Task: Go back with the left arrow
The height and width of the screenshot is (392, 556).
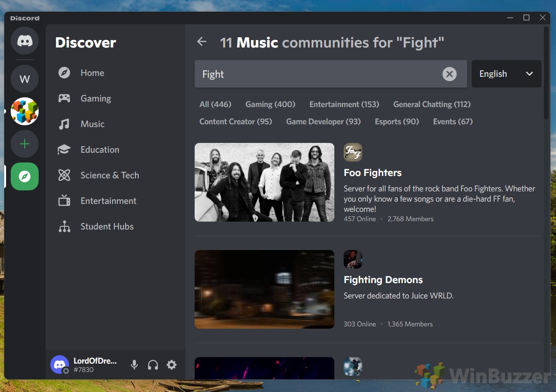Action: (202, 42)
